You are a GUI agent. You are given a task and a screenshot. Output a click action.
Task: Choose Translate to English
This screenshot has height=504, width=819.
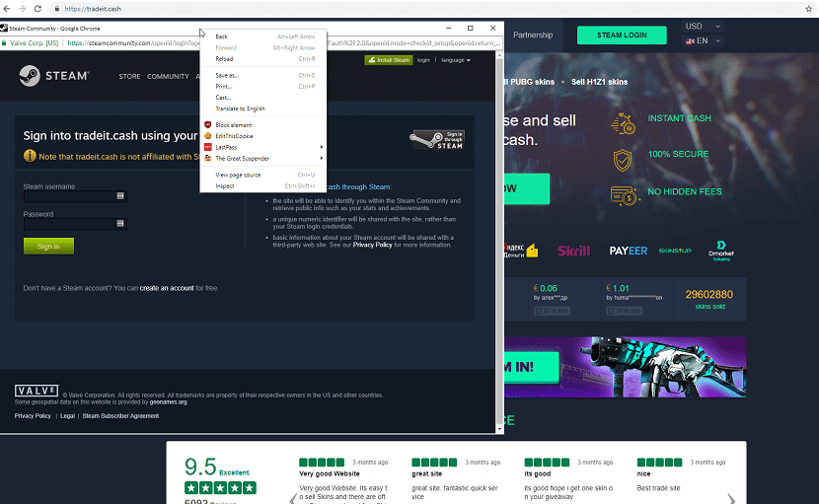click(x=263, y=108)
